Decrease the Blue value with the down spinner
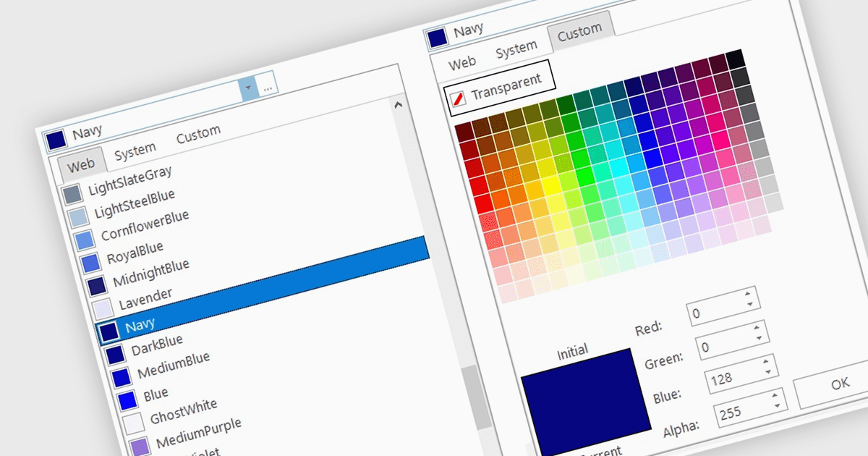 (768, 372)
